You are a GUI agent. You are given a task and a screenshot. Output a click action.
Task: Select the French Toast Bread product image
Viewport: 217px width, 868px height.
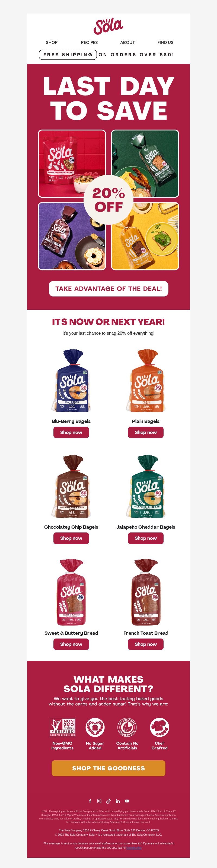click(x=146, y=592)
